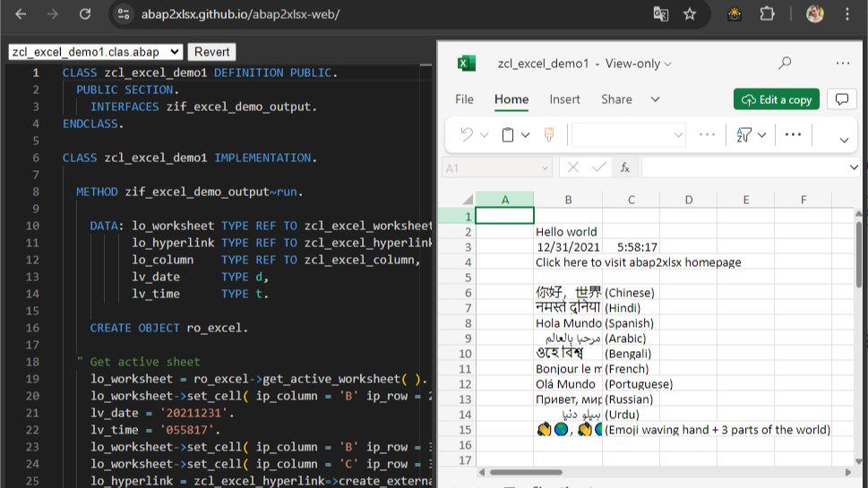Click the browser forward arrow

53,13
